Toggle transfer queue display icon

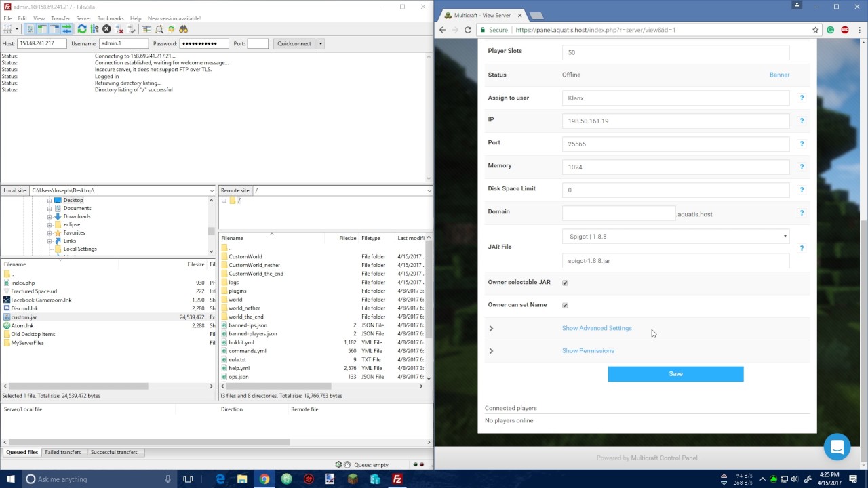[66, 29]
